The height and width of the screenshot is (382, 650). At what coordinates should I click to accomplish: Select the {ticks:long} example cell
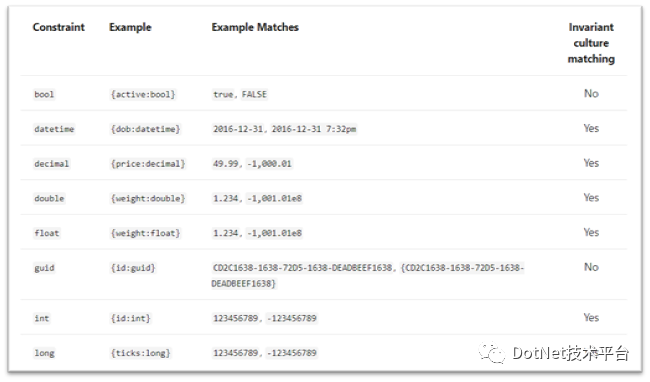pyautogui.click(x=141, y=354)
